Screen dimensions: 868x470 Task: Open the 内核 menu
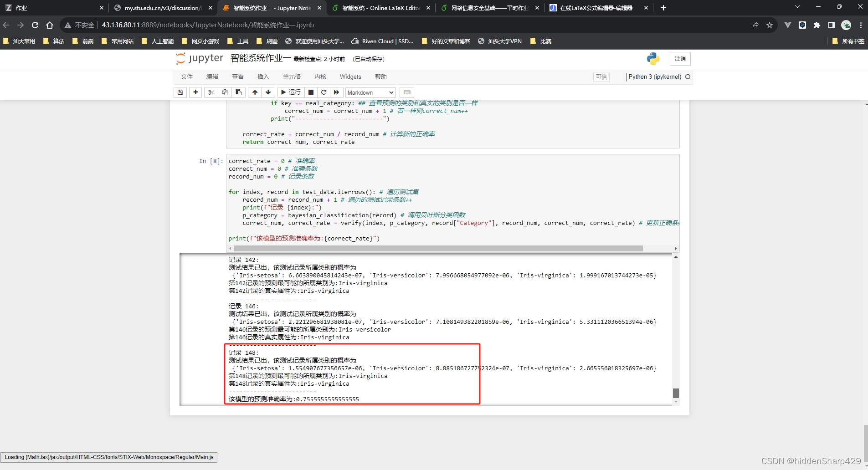[320, 77]
